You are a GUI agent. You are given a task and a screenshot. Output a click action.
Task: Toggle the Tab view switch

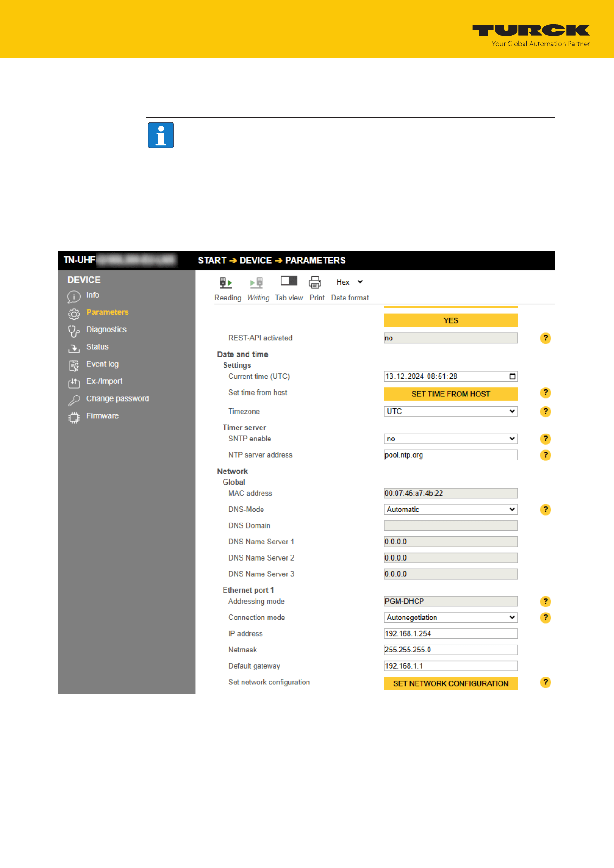click(289, 281)
